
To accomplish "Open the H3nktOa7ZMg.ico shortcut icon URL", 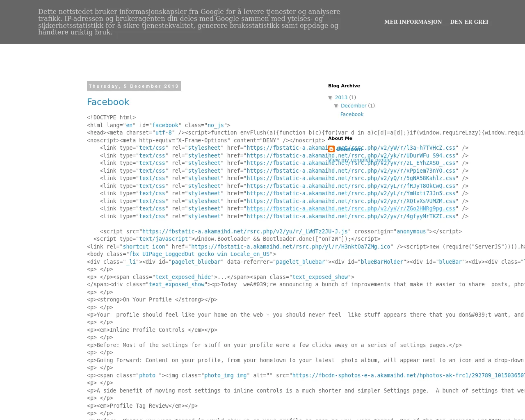I will 291,247.
